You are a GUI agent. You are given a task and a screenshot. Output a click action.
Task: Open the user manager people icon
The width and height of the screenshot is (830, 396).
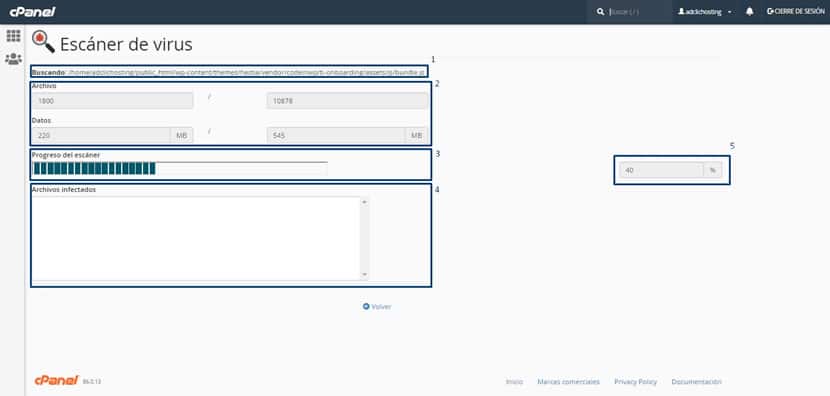tap(13, 59)
